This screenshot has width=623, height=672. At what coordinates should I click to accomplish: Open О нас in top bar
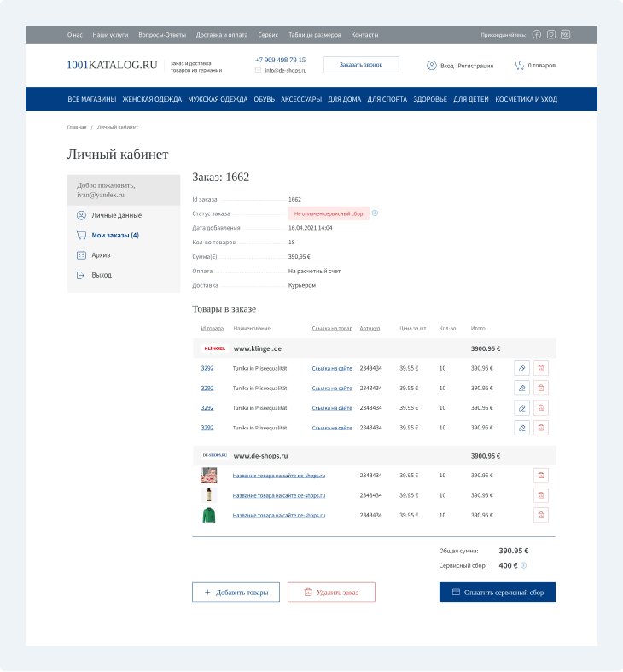pos(75,35)
